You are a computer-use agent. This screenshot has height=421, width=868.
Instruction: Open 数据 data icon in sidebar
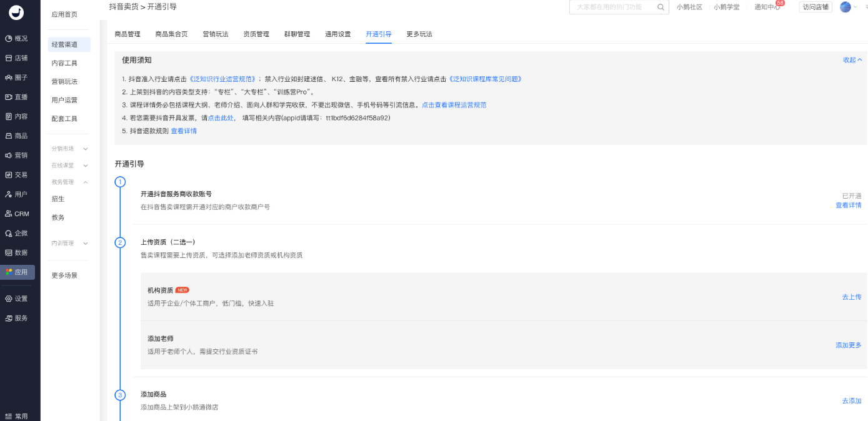(x=9, y=252)
